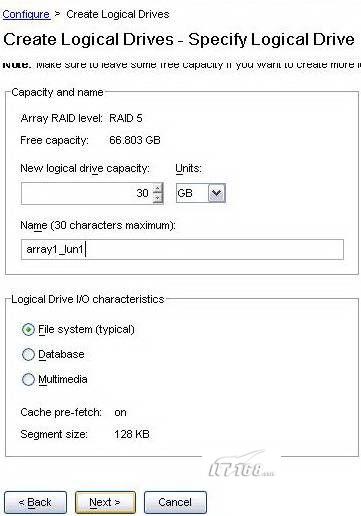Image resolution: width=361 pixels, height=516 pixels.
Task: Click the Create Logical Drives breadcrumb text
Action: pos(118,14)
